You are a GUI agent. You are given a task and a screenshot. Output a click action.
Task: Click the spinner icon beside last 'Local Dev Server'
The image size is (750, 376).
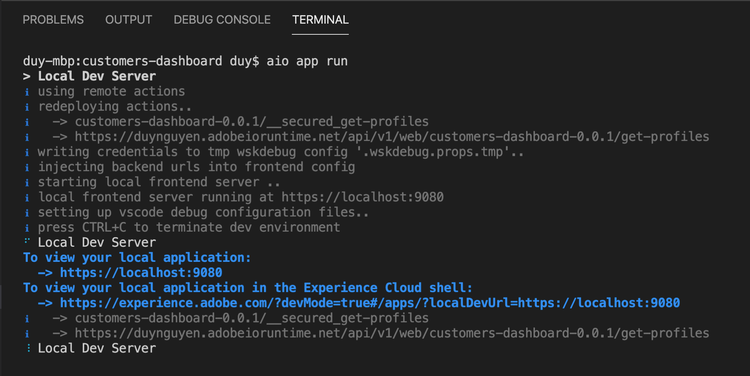(28, 348)
